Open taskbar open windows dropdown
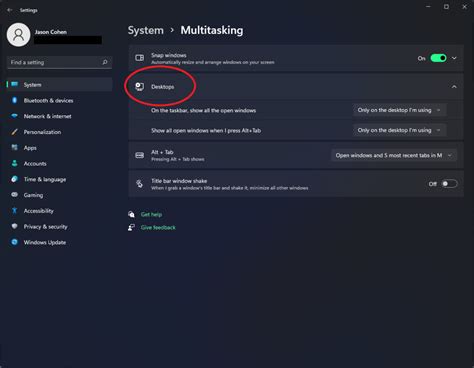The height and width of the screenshot is (368, 474). pos(400,110)
